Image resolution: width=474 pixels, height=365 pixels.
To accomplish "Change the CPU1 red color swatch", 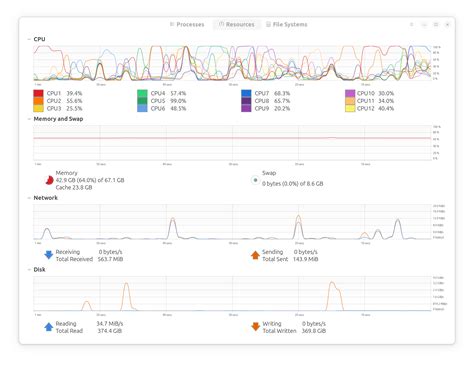I will click(x=38, y=93).
